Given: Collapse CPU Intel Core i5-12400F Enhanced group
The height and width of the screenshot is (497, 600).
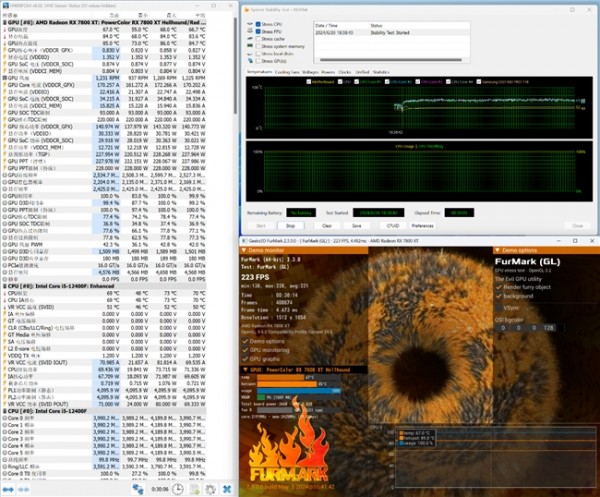Looking at the screenshot, I should tap(5, 286).
